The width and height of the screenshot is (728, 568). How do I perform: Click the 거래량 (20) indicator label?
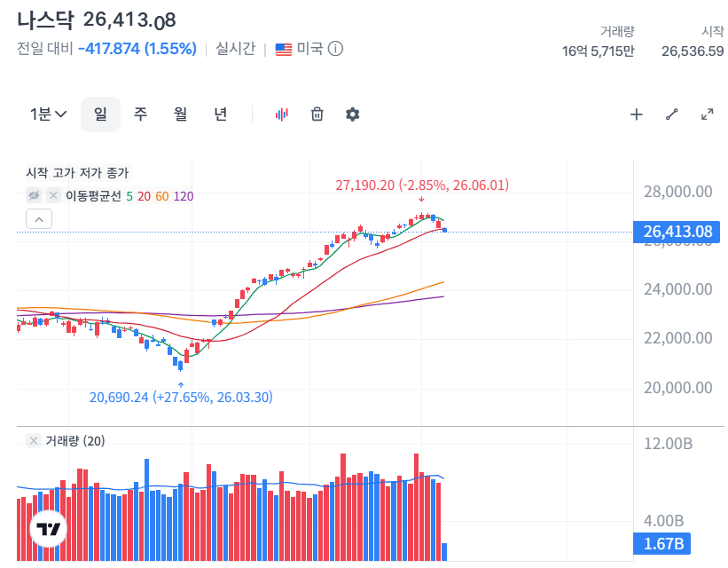pos(75,440)
